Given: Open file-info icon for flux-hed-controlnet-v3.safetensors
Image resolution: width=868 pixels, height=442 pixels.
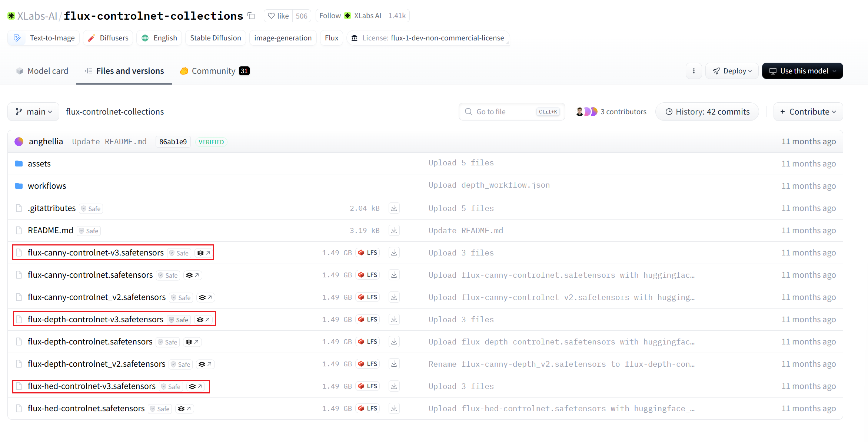Looking at the screenshot, I should (195, 386).
